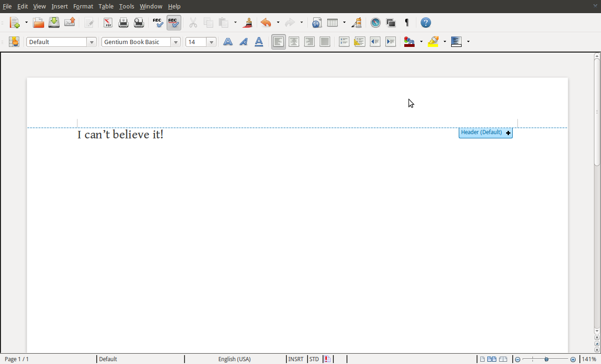The height and width of the screenshot is (364, 601).
Task: Toggle italic formatting
Action: pyautogui.click(x=243, y=42)
